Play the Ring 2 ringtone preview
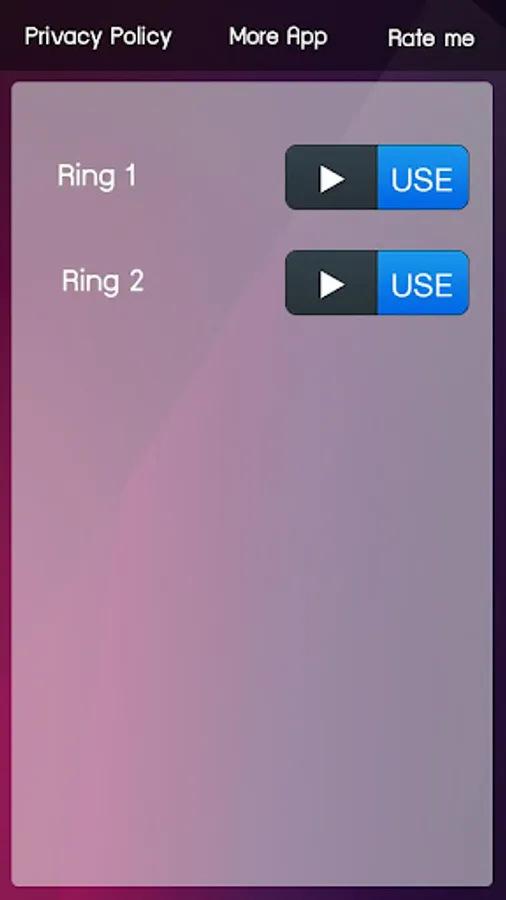506x900 pixels. [332, 283]
